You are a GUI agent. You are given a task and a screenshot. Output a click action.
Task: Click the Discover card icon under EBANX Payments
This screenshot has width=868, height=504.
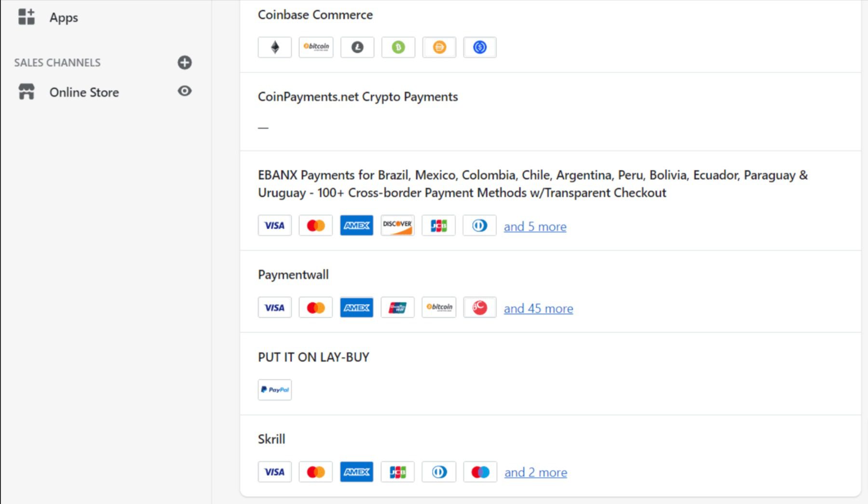pyautogui.click(x=397, y=225)
